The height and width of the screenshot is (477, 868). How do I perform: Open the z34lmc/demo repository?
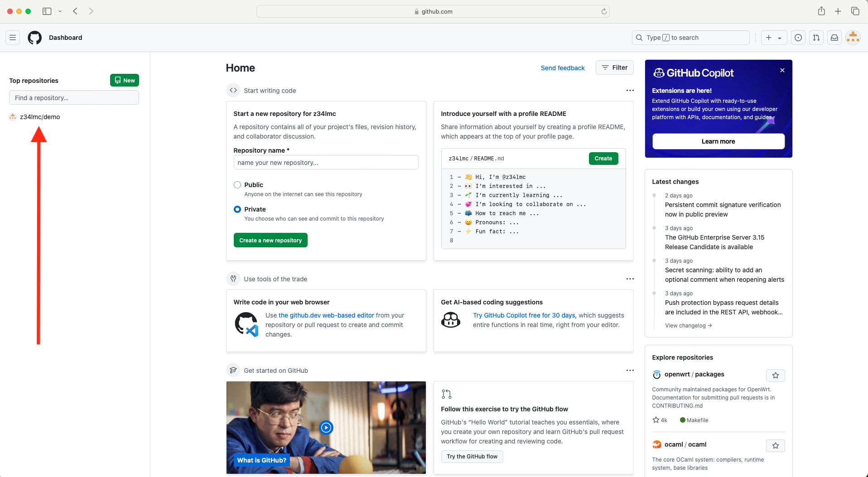tap(40, 117)
